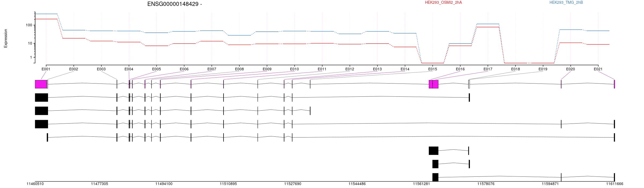Viewport: 644px width, 188px height.
Task: Click exon label E021
Action: coord(598,69)
